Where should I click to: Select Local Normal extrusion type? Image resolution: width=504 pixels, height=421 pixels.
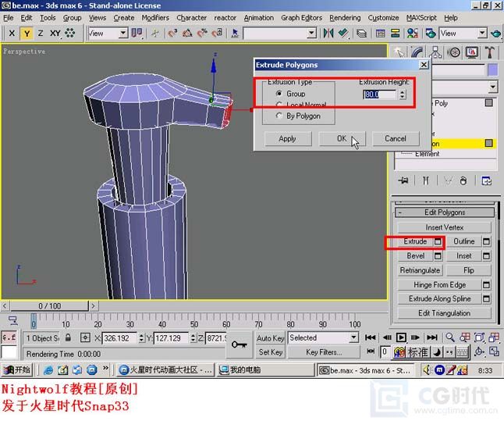pyautogui.click(x=301, y=105)
